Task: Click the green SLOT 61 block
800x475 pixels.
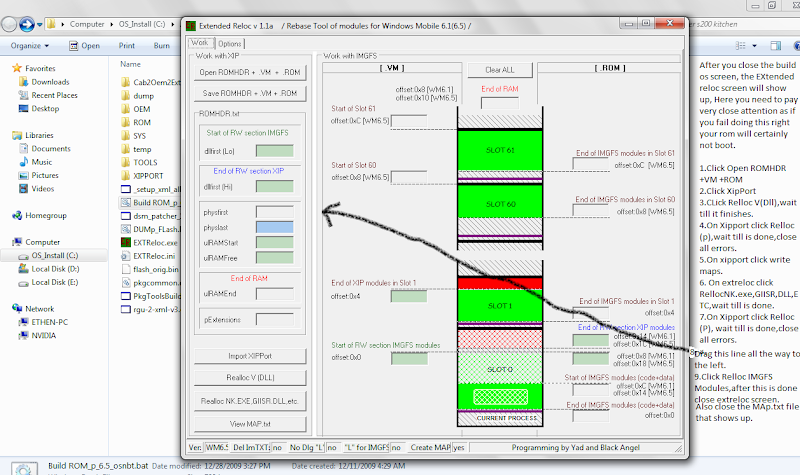Action: pyautogui.click(x=498, y=148)
